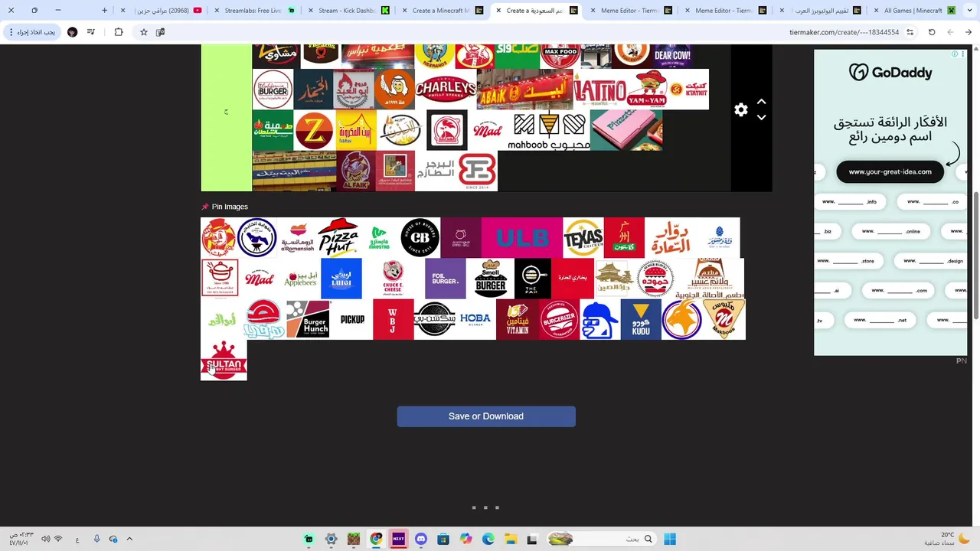Pick the Vitamin logo
This screenshot has width=980, height=551.
pyautogui.click(x=518, y=319)
